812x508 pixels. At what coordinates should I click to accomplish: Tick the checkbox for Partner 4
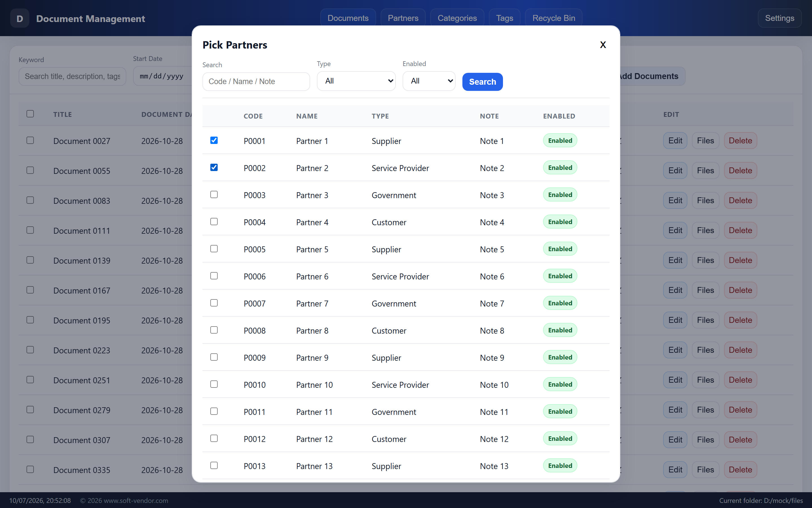click(x=214, y=222)
